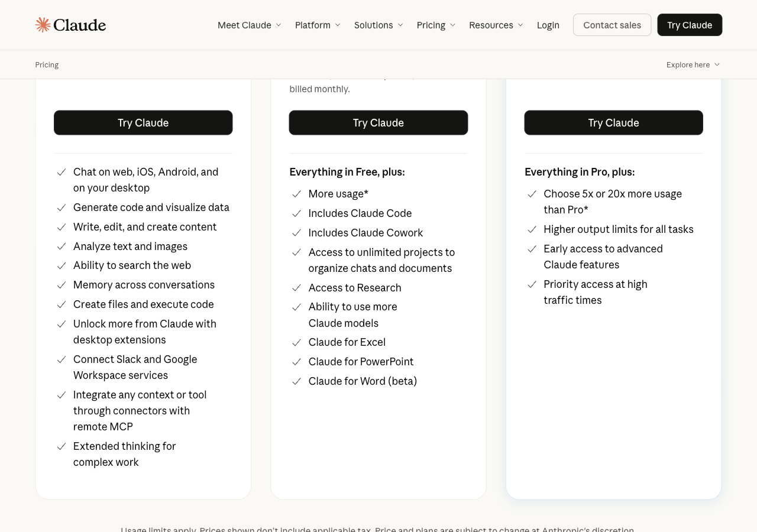Click the Pricing breadcrumb label
757x532 pixels.
click(47, 64)
